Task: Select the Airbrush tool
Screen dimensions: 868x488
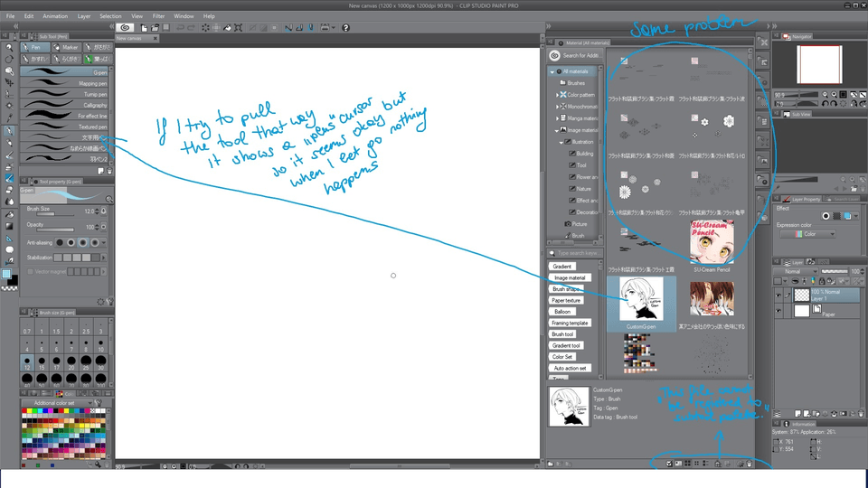Action: 9,166
